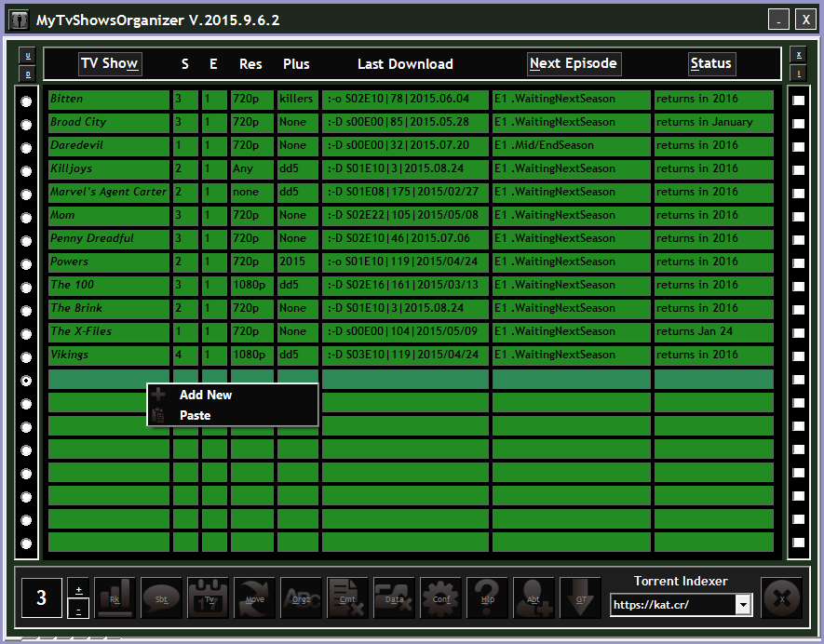This screenshot has width=824, height=644.
Task: Click the Orgz organize icon
Action: [x=301, y=597]
